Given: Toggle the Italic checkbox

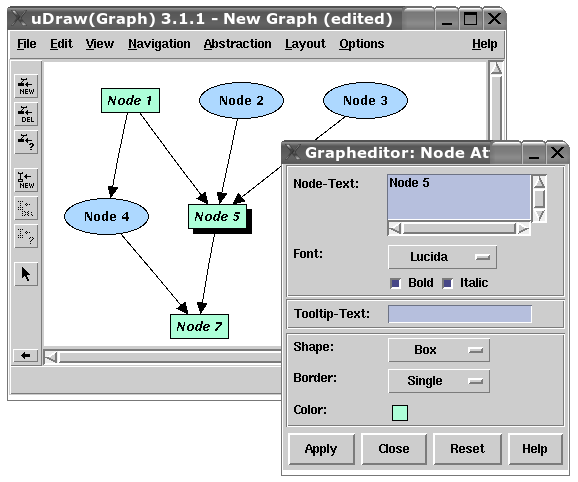Looking at the screenshot, I should tap(448, 283).
